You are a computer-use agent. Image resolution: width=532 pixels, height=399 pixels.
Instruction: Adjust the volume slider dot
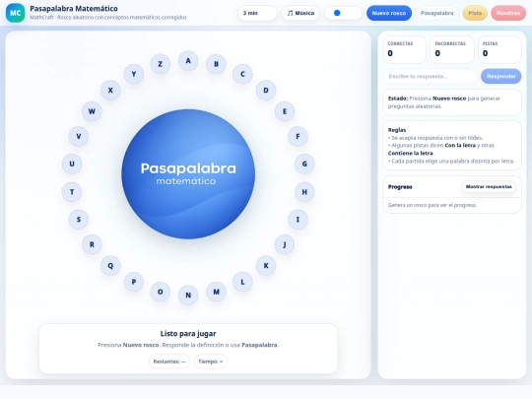(337, 13)
